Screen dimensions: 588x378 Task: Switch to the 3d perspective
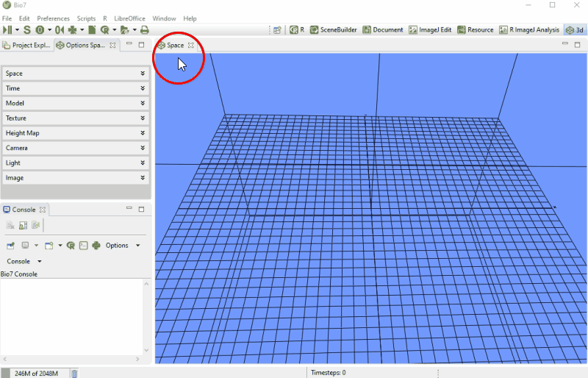(x=575, y=30)
